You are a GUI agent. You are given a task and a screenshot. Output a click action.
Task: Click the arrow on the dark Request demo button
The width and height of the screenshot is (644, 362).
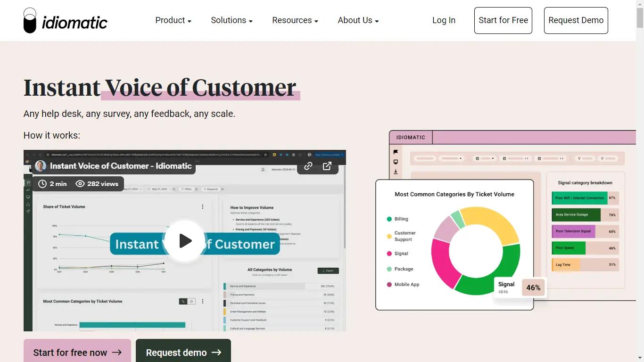(x=216, y=353)
